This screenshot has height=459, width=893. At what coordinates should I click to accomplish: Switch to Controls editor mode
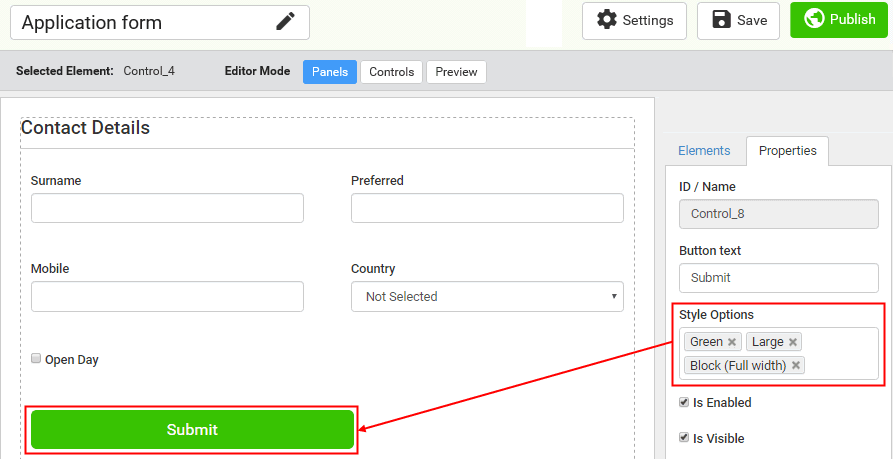(x=391, y=72)
